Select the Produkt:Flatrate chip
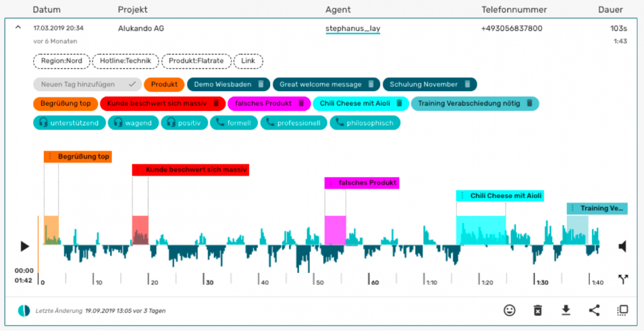 tap(196, 61)
